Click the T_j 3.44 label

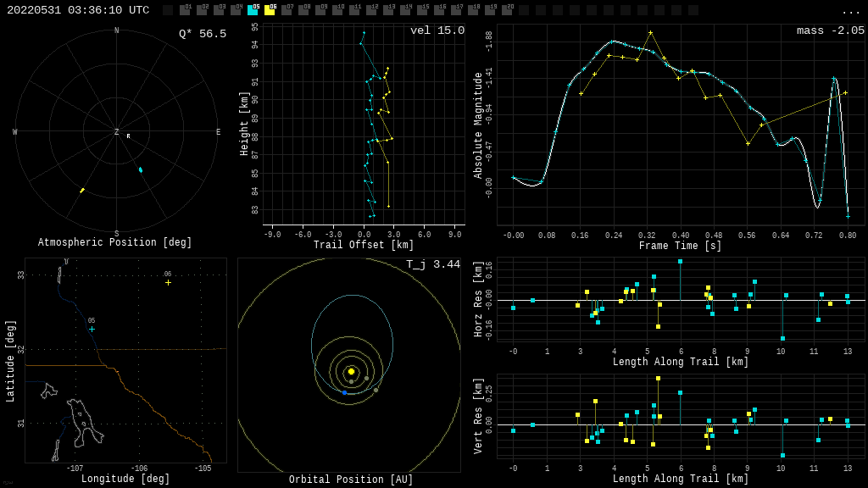[x=432, y=264]
